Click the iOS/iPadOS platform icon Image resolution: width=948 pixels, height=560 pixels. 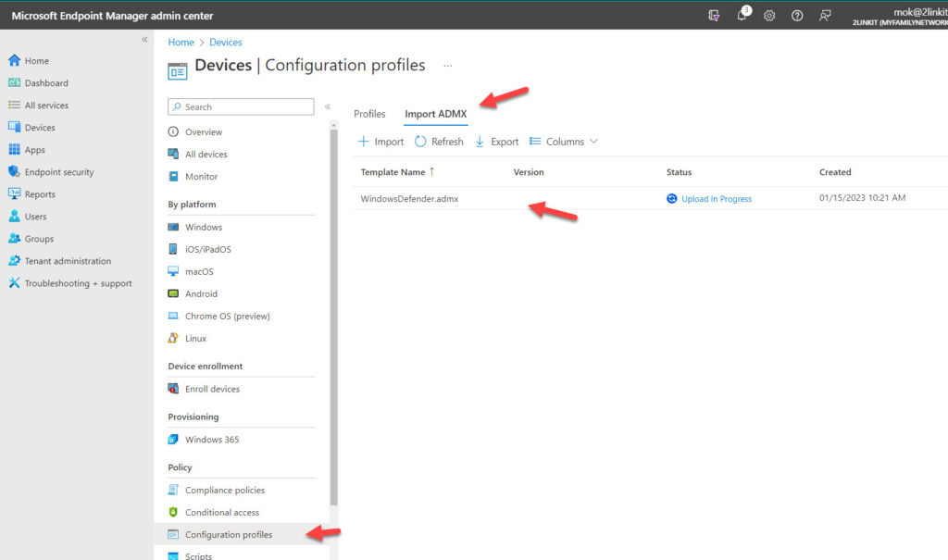pyautogui.click(x=173, y=249)
